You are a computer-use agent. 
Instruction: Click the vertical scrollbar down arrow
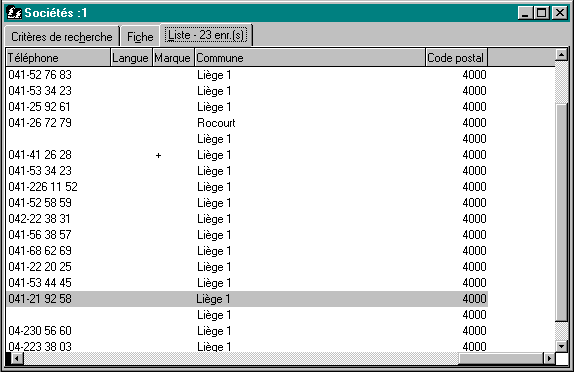[561, 346]
